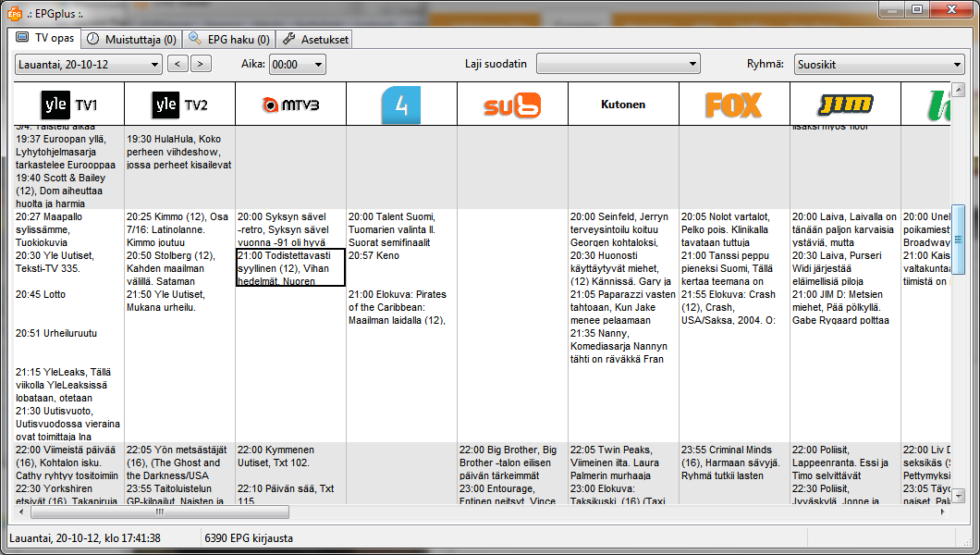Screen dimensions: 980x555
Task: Open the EPG haku (0) tab
Action: [x=228, y=40]
